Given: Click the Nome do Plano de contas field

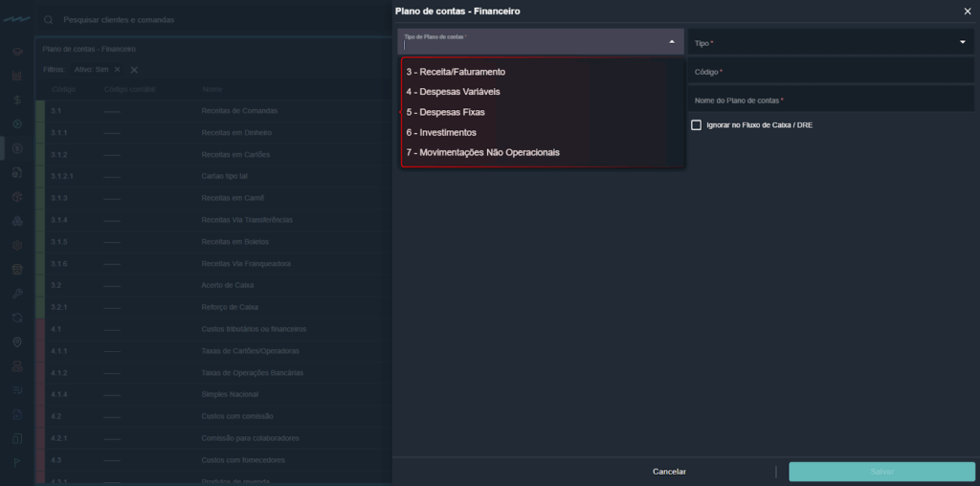Looking at the screenshot, I should pos(830,99).
